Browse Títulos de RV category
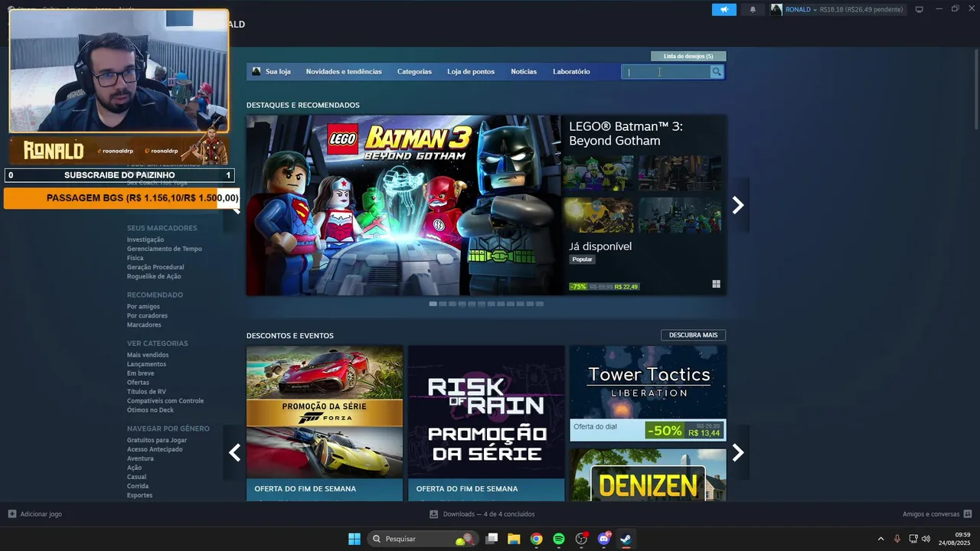980x551 pixels. [x=146, y=392]
